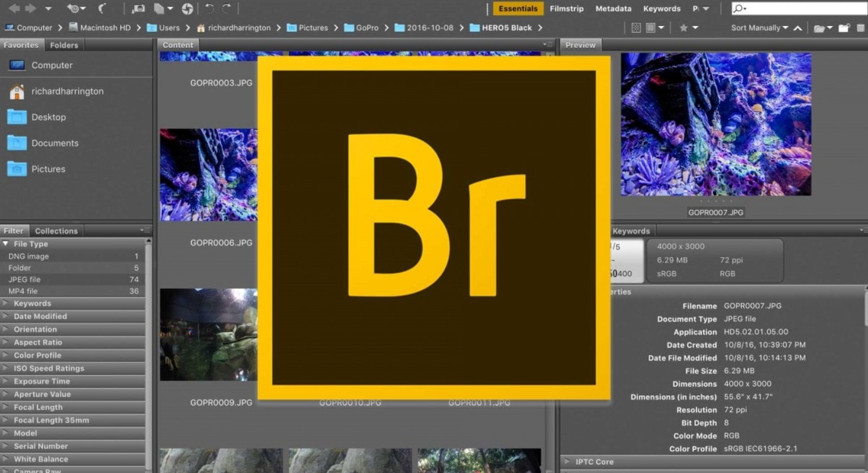Click the chevron after HERO5 Black
The height and width of the screenshot is (473, 868).
(x=540, y=28)
